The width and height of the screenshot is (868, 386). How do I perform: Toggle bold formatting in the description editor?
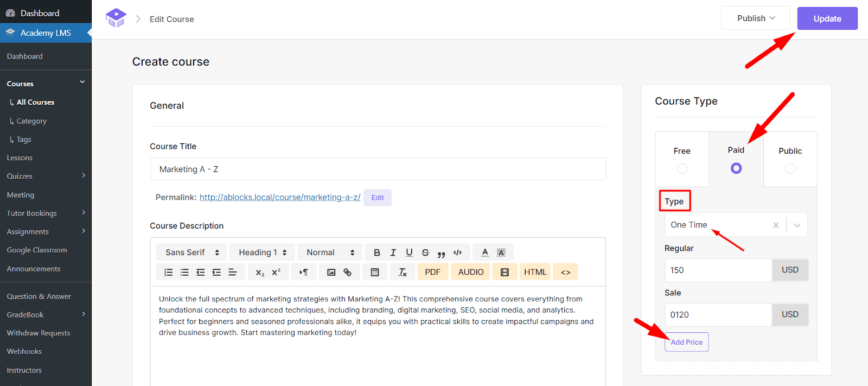click(377, 252)
